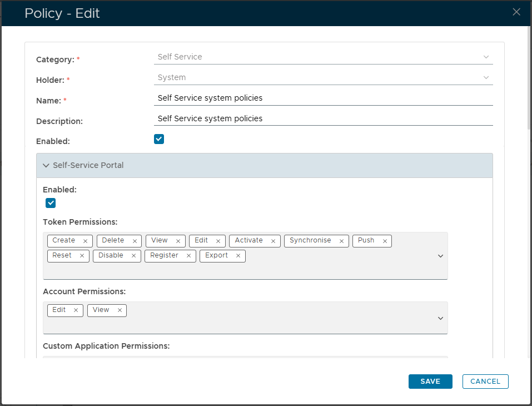Close the Policy - Edit dialog
This screenshot has height=406, width=532.
[x=516, y=12]
